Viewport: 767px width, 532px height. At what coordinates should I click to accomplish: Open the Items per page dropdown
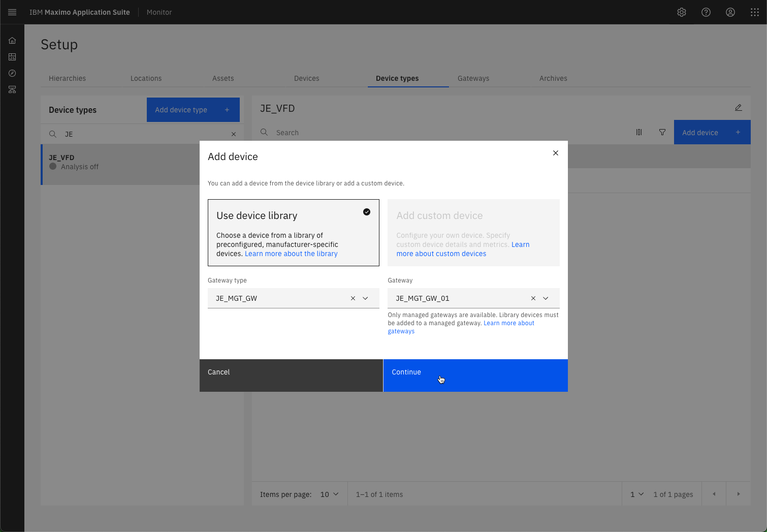[329, 494]
